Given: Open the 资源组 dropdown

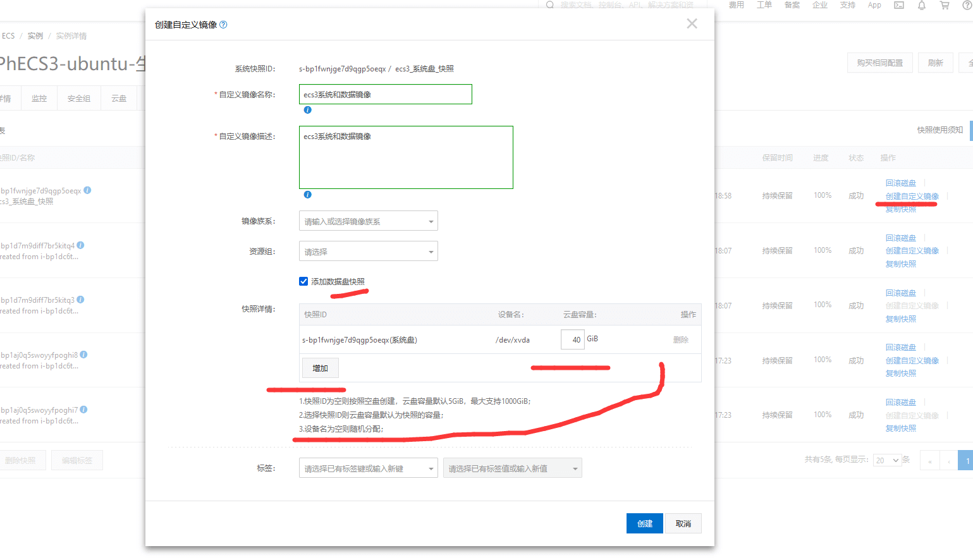Looking at the screenshot, I should 368,252.
